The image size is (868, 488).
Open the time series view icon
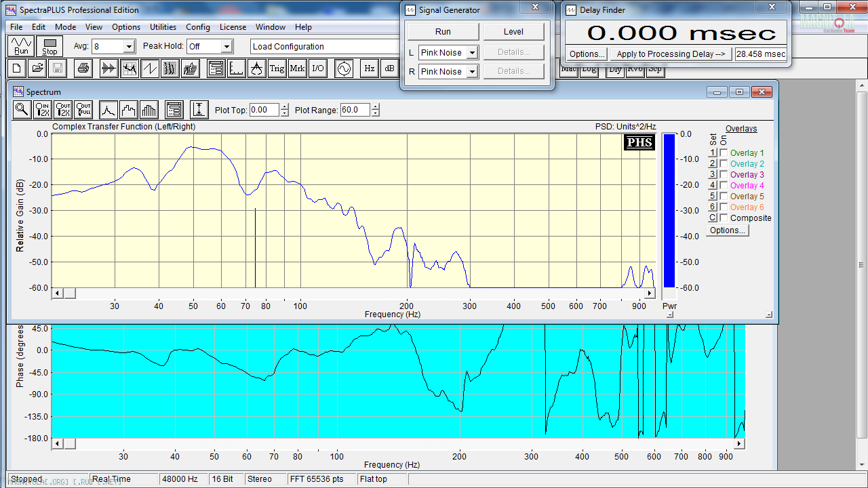point(109,68)
